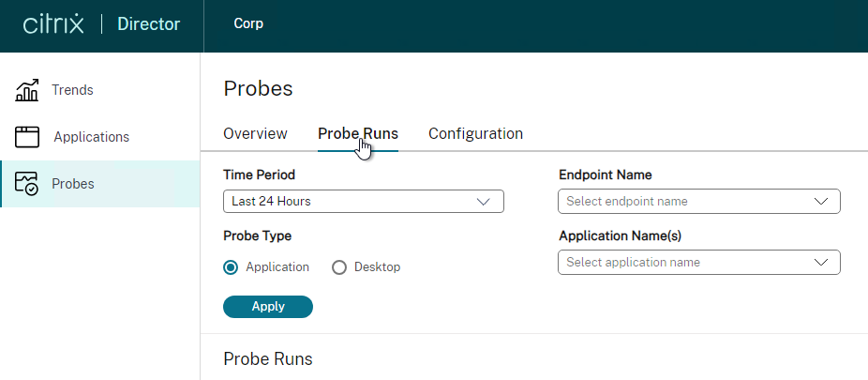Select the Application probe type radio button
The image size is (868, 380).
point(231,267)
